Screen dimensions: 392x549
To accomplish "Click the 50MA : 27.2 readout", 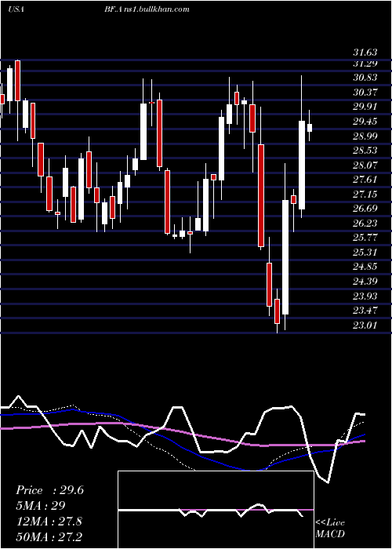I will pos(49,536).
